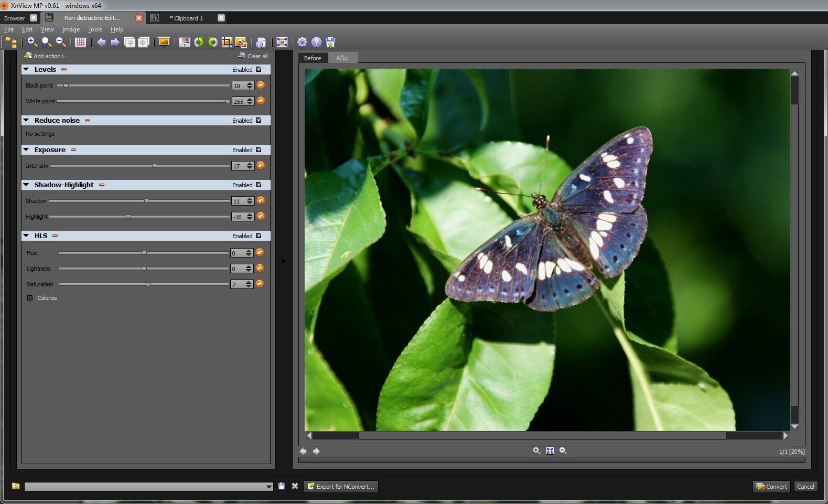This screenshot has width=828, height=504.
Task: Go to next image with blue right arrow
Action: (x=115, y=42)
